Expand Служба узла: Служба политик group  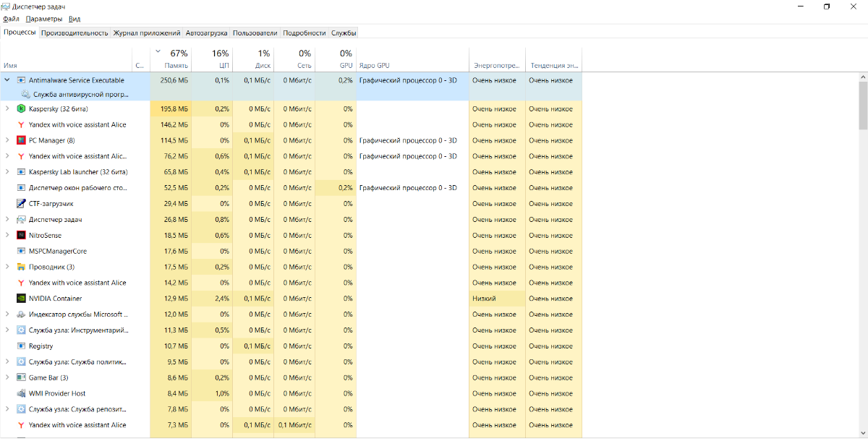pyautogui.click(x=7, y=362)
